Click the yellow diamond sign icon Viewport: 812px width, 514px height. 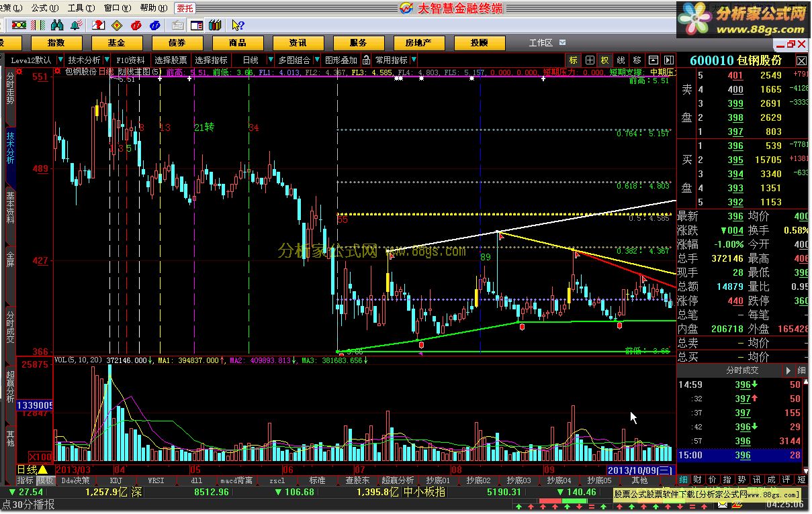[x=117, y=25]
